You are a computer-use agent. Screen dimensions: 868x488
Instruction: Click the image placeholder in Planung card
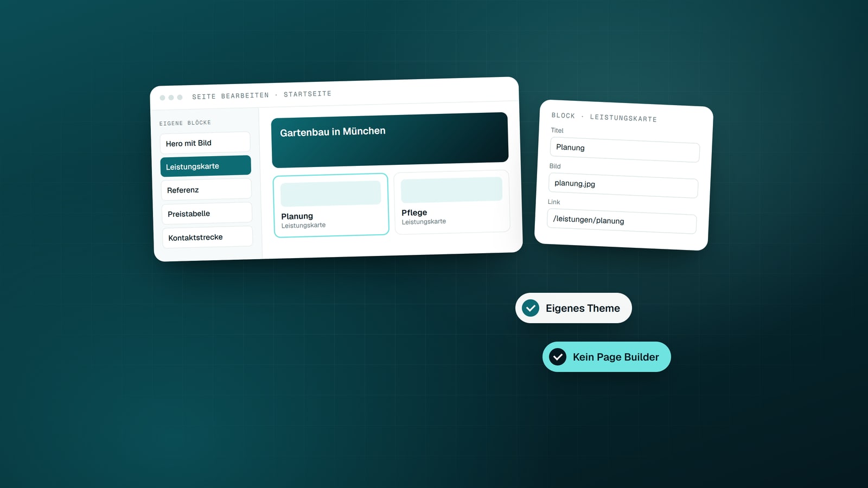click(331, 194)
